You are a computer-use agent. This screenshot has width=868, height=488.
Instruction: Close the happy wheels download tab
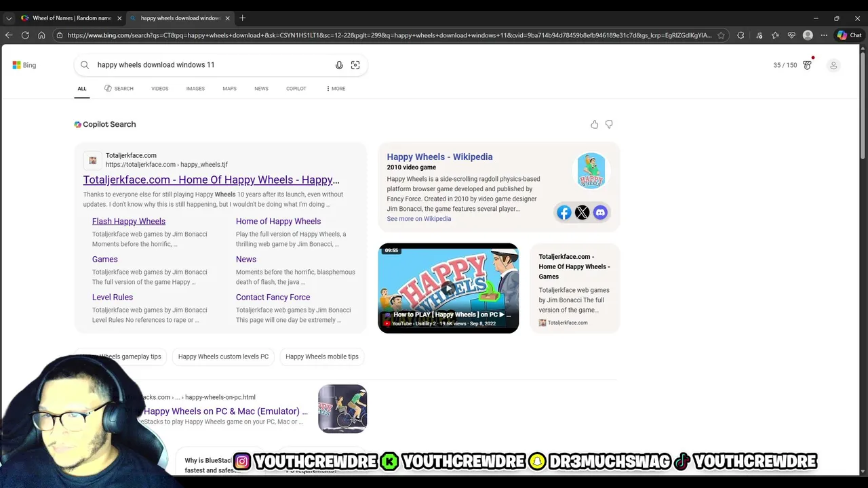[227, 18]
